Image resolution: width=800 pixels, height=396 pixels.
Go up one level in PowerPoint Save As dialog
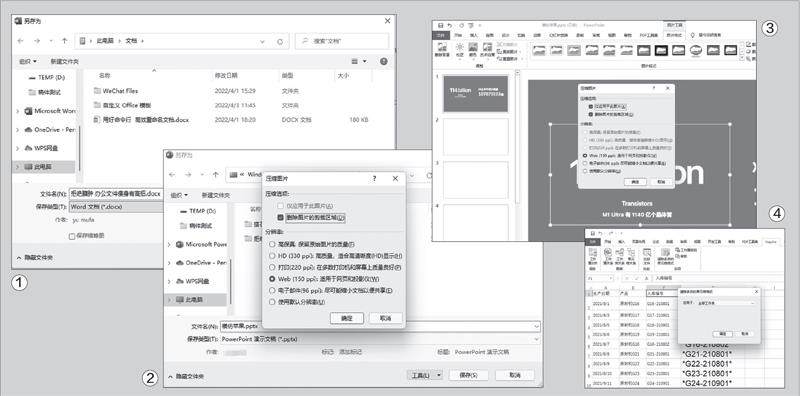pyautogui.click(x=216, y=174)
